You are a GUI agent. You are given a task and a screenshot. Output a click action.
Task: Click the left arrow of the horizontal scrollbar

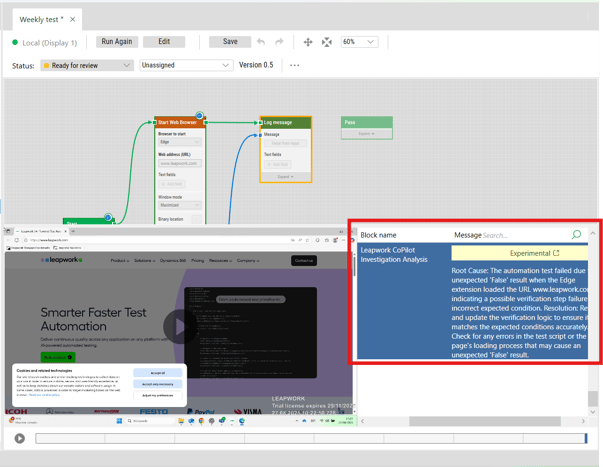click(x=362, y=421)
